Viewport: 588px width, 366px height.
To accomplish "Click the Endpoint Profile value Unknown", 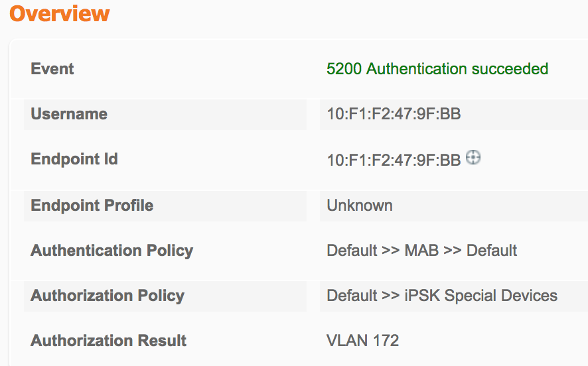I will coord(360,206).
